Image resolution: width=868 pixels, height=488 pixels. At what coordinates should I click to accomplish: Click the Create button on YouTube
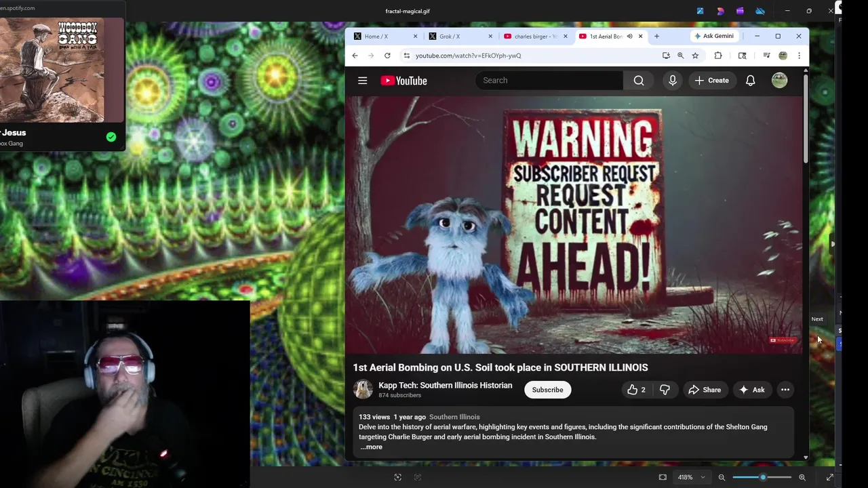point(711,81)
